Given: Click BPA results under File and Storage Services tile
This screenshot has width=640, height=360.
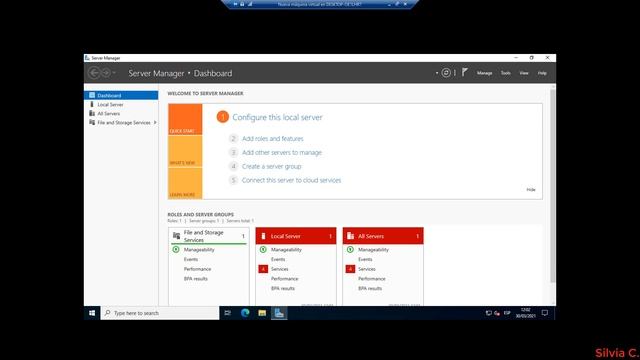Looking at the screenshot, I should pyautogui.click(x=196, y=279).
